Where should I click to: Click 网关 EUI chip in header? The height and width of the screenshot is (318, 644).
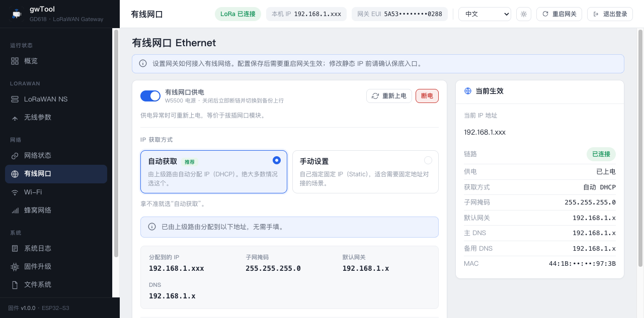pos(399,14)
